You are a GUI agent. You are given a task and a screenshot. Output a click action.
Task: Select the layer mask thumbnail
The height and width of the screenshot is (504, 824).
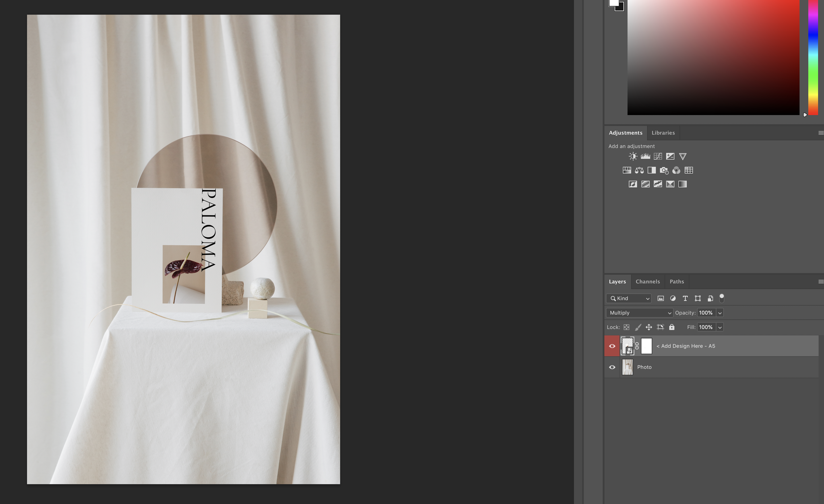click(x=646, y=346)
